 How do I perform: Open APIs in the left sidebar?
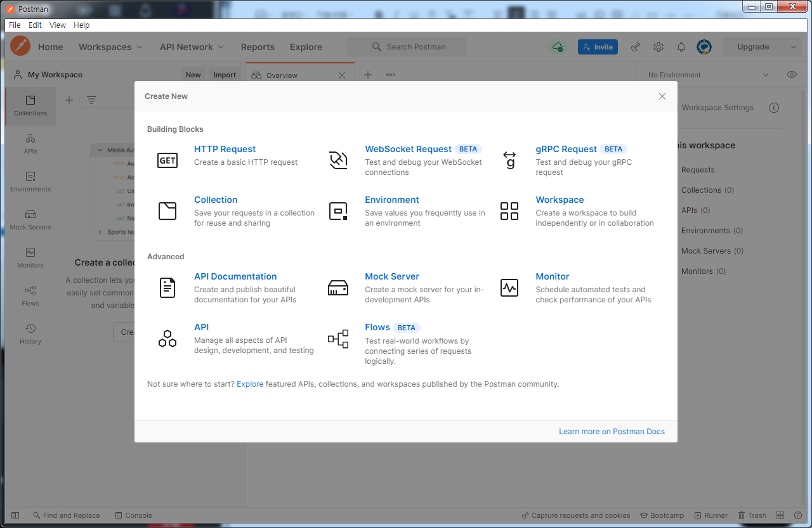[30, 144]
